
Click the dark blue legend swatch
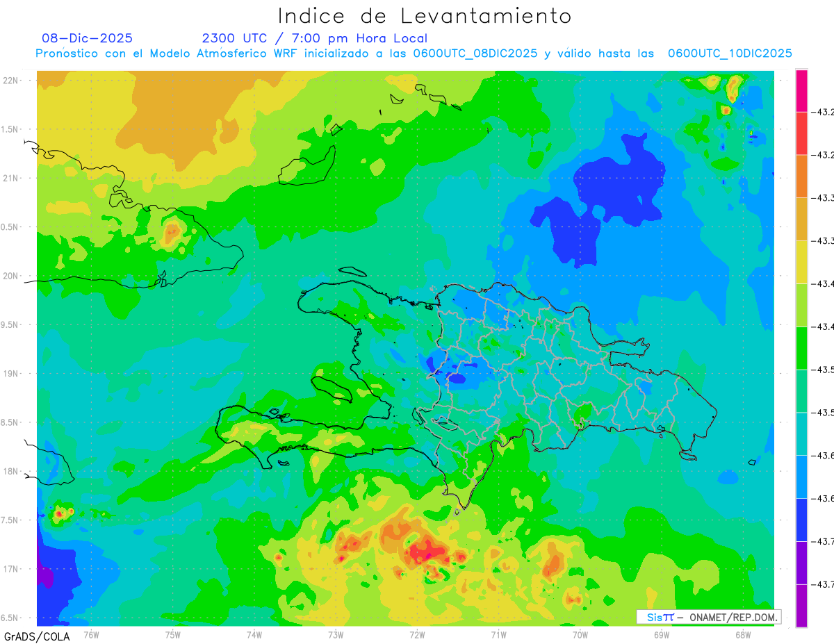click(x=801, y=520)
